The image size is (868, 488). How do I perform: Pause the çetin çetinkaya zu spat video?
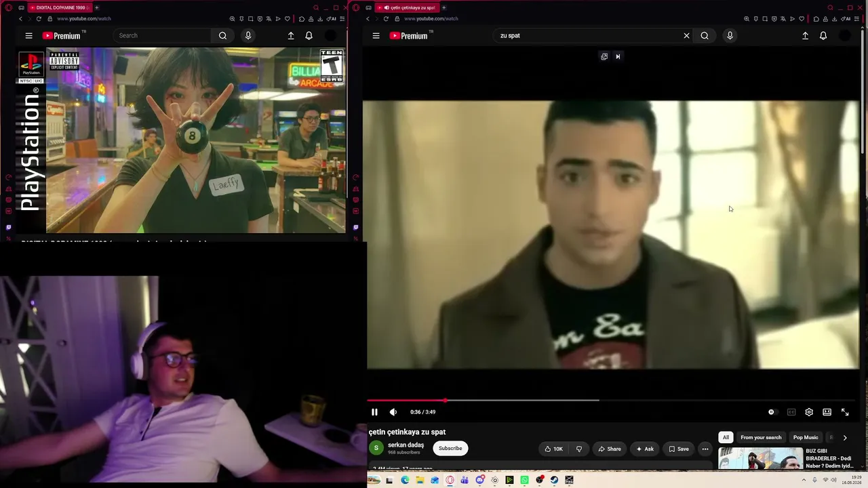click(x=374, y=412)
